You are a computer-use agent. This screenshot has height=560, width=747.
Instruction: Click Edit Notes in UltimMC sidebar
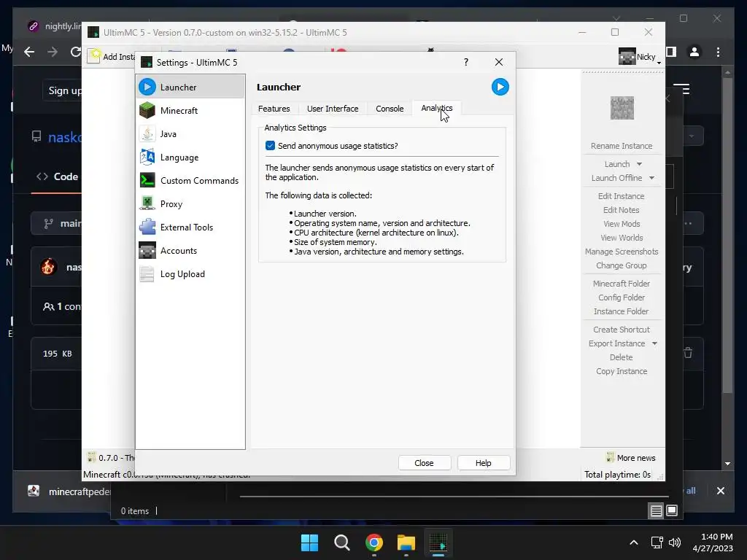pyautogui.click(x=622, y=209)
